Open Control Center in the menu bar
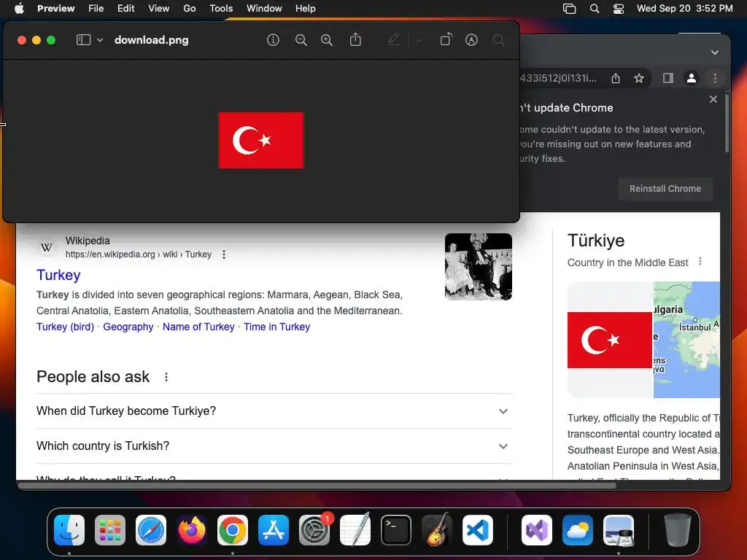This screenshot has height=560, width=747. tap(619, 8)
